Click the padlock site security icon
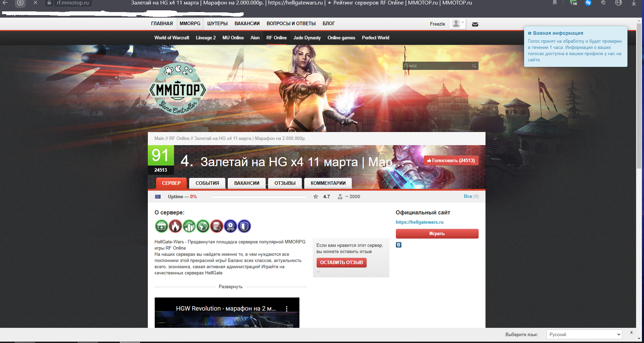Image resolution: width=644 pixels, height=343 pixels. click(x=49, y=3)
